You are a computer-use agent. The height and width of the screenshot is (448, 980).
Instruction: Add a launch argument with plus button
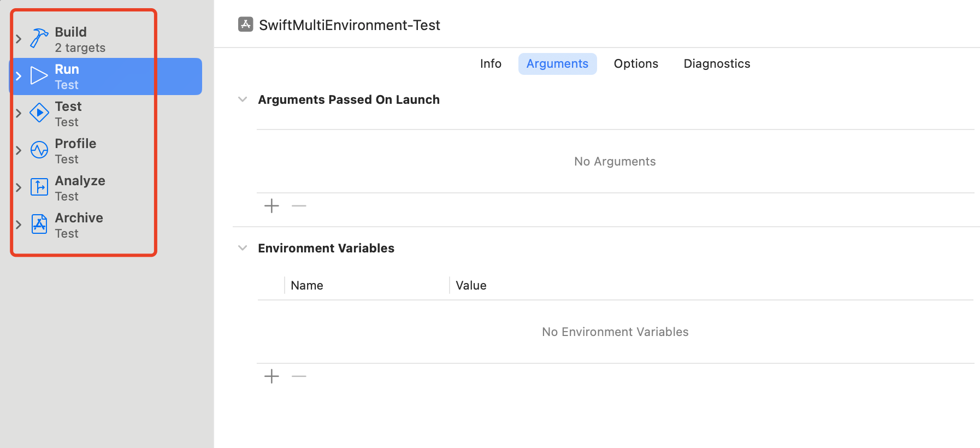271,206
